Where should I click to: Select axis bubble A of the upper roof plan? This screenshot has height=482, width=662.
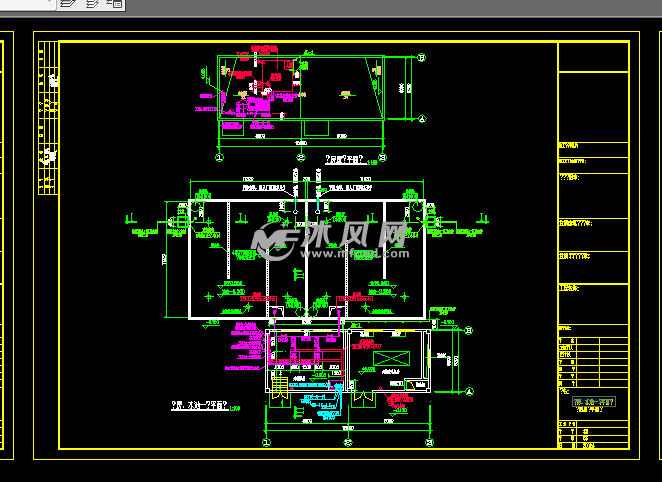(x=422, y=119)
